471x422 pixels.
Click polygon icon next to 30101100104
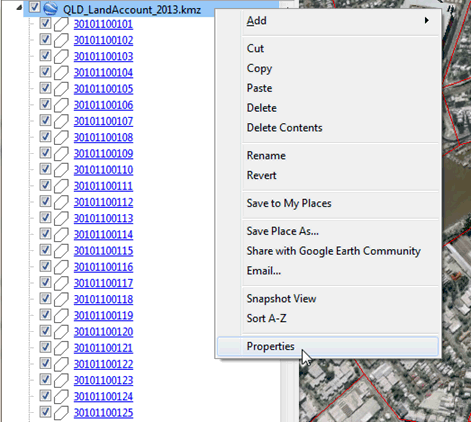pos(61,73)
